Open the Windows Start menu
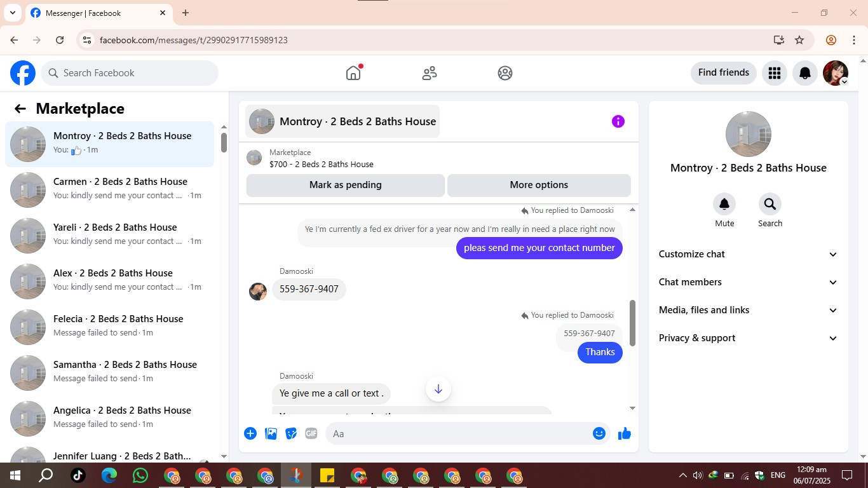 click(x=15, y=475)
